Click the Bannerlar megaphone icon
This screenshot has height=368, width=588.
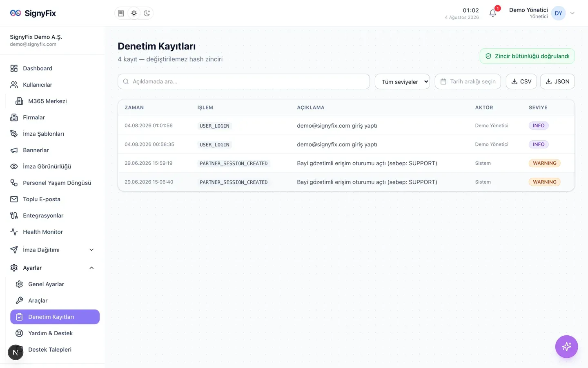(14, 150)
